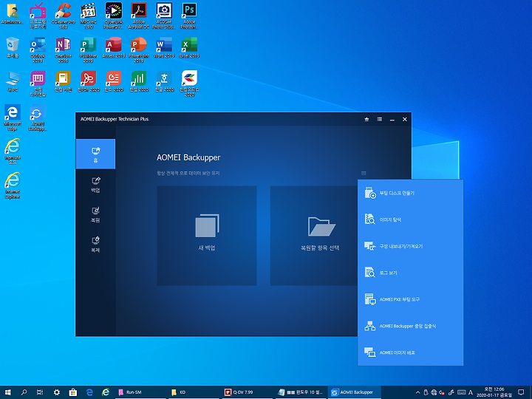This screenshot has width=532, height=399.
Task: Open Microsoft Store on taskbar
Action: point(73,392)
